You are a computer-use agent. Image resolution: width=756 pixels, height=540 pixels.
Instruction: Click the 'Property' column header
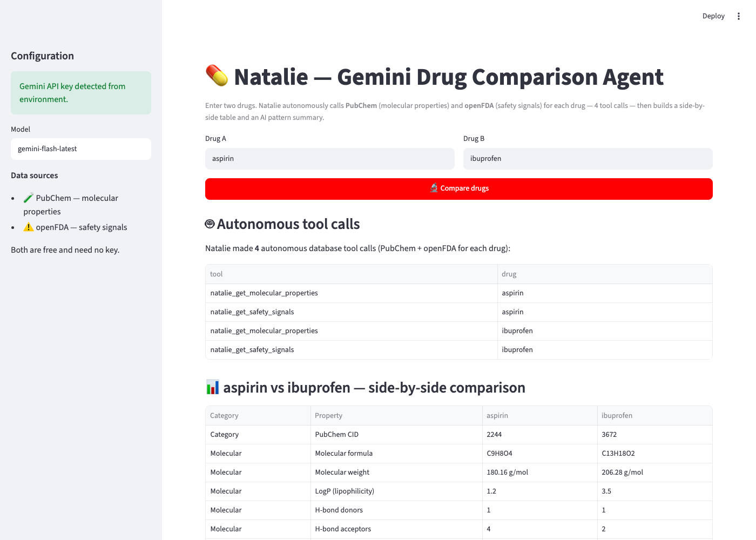(x=396, y=416)
